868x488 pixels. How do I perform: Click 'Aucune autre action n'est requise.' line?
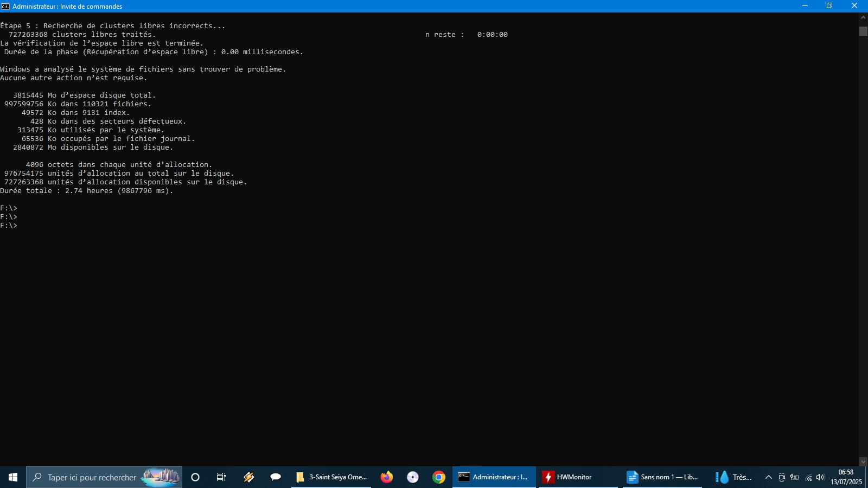(x=73, y=78)
